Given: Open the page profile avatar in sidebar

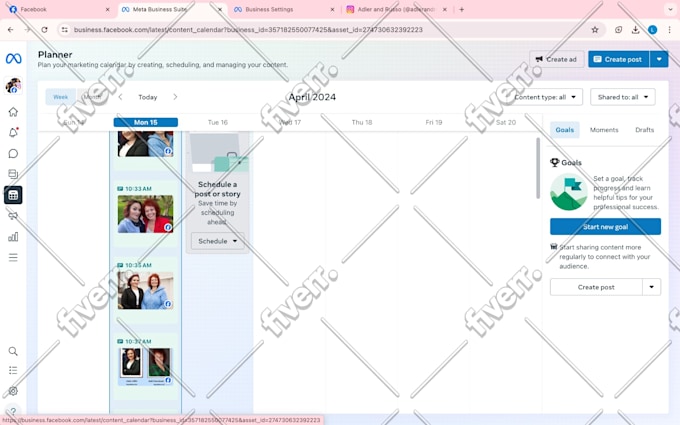Looking at the screenshot, I should pyautogui.click(x=13, y=85).
